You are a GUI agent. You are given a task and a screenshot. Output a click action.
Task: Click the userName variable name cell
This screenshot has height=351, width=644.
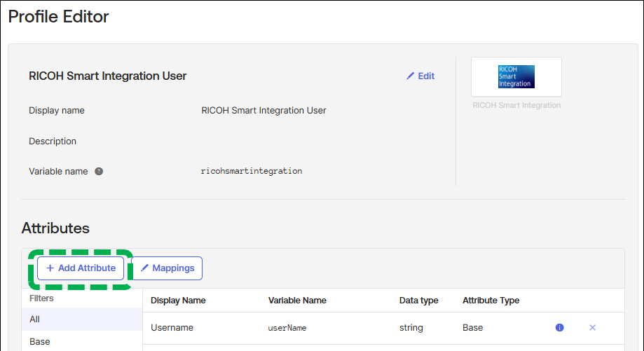(x=287, y=327)
